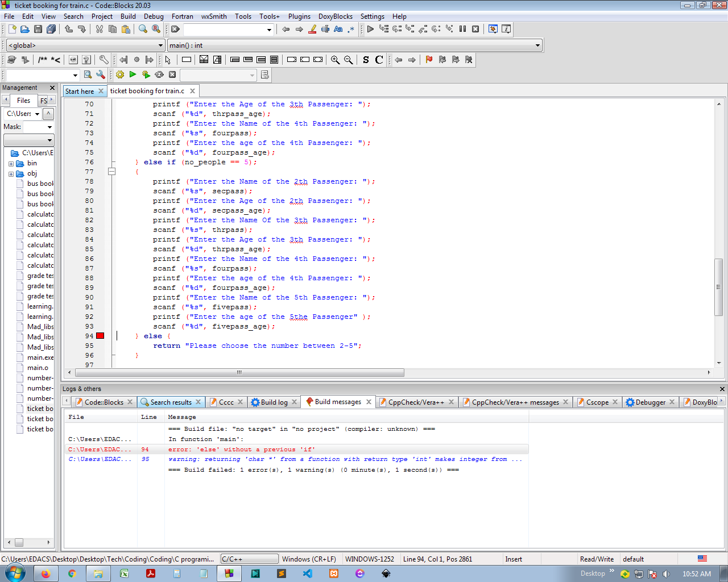Click the Highlight marker pen icon
Viewport: 728px width, 582px height.
coord(312,29)
